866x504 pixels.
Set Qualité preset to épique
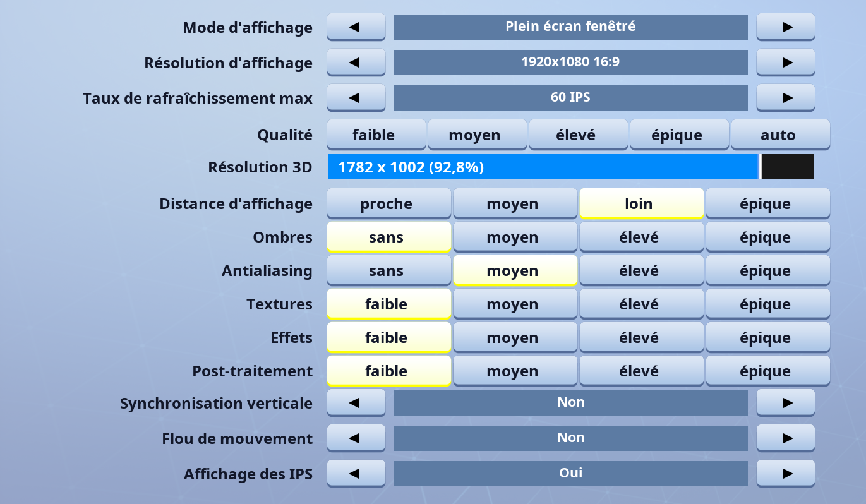click(x=680, y=135)
